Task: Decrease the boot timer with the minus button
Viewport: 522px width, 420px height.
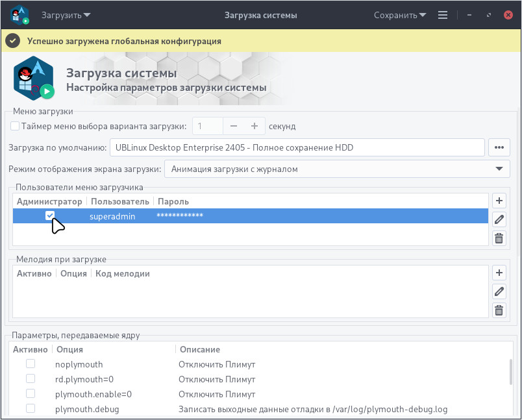Action: [x=233, y=126]
